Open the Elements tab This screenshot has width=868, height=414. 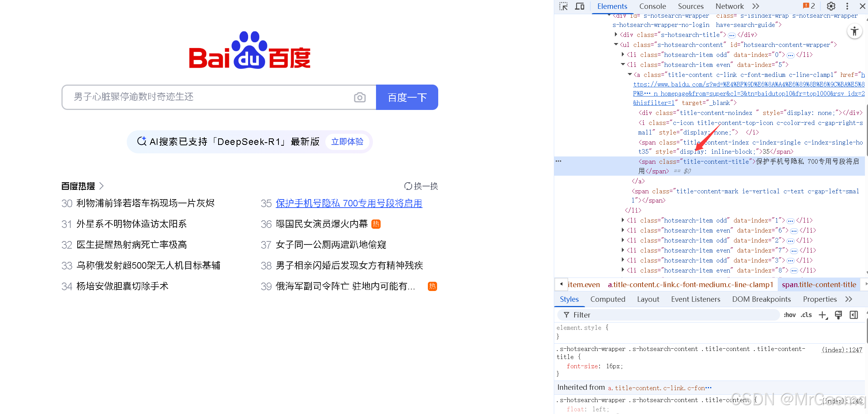pos(612,6)
